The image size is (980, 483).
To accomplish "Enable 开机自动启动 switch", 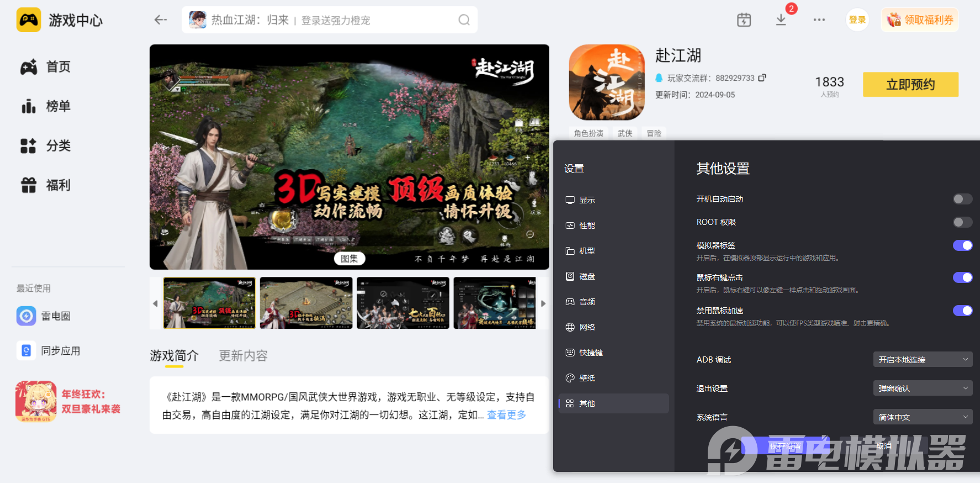I will pos(962,199).
